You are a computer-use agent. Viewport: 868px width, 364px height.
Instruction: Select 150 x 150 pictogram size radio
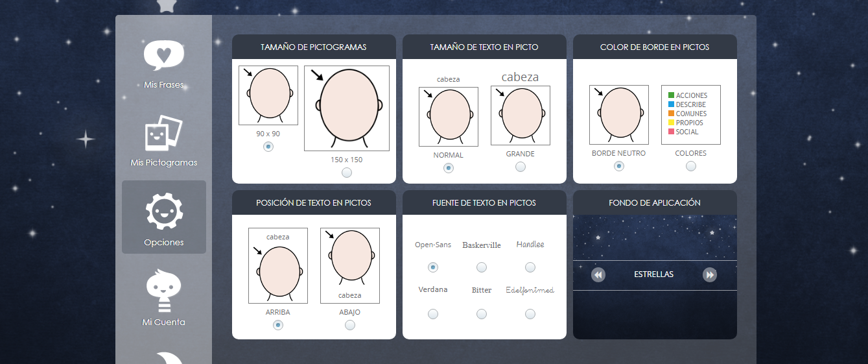point(347,173)
